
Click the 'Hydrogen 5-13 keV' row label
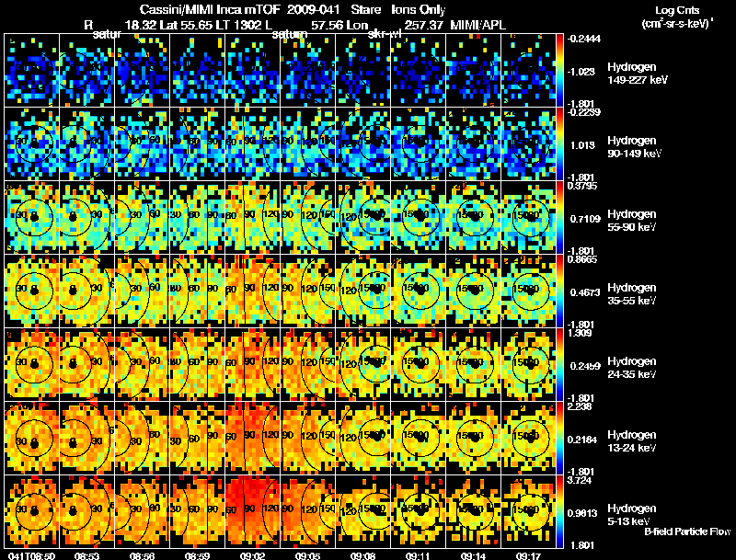(x=631, y=515)
